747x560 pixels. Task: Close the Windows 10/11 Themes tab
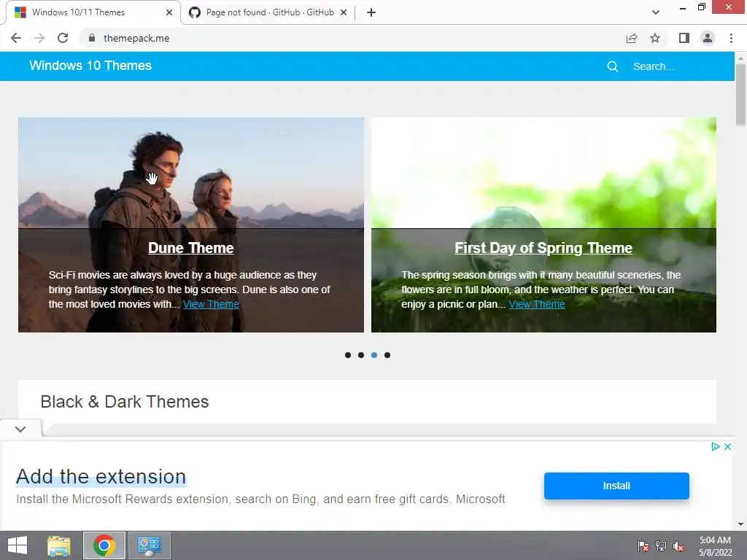[169, 12]
